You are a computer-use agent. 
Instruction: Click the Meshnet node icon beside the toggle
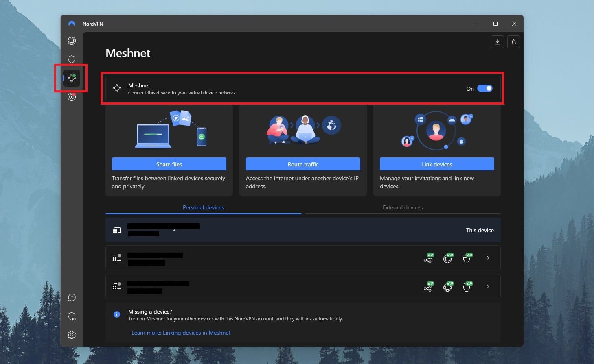point(117,88)
